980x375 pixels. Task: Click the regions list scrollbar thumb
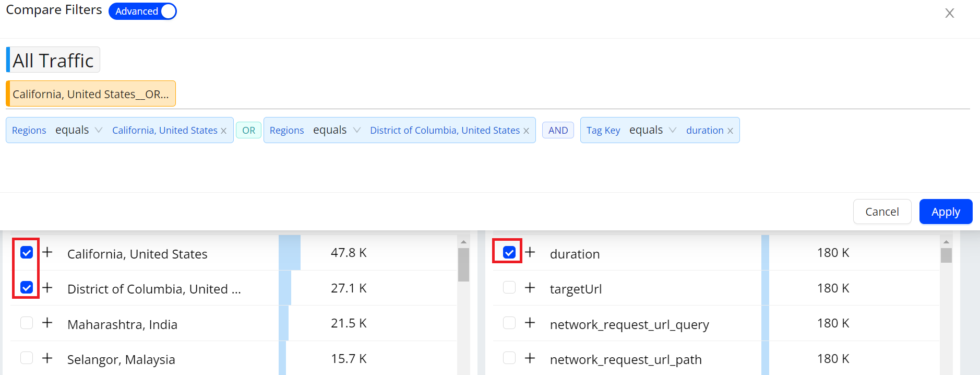(x=463, y=264)
